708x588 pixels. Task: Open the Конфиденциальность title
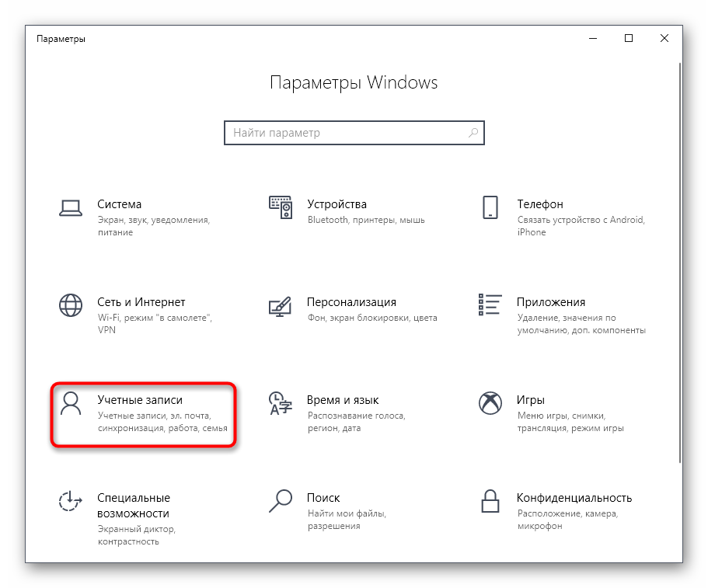574,498
